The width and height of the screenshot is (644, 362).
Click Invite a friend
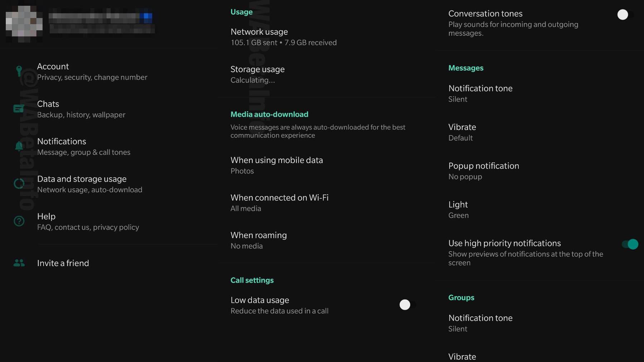click(x=63, y=263)
